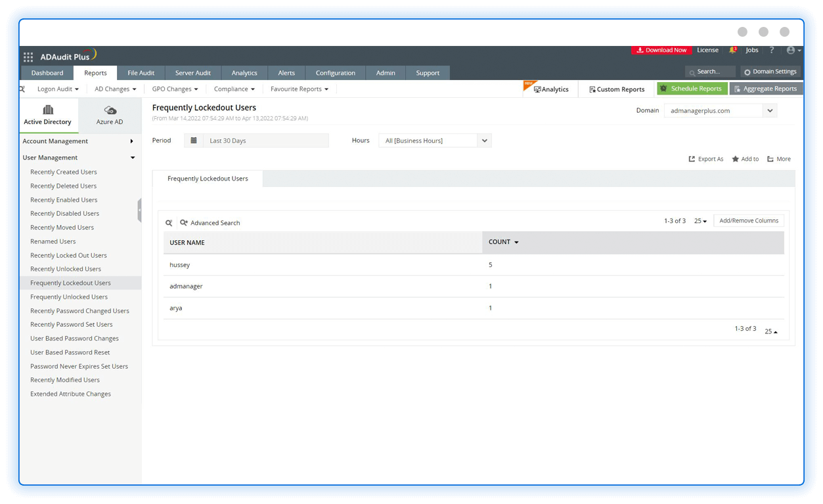The height and width of the screenshot is (504, 823).
Task: Click inside the Search field in the header
Action: pos(709,72)
